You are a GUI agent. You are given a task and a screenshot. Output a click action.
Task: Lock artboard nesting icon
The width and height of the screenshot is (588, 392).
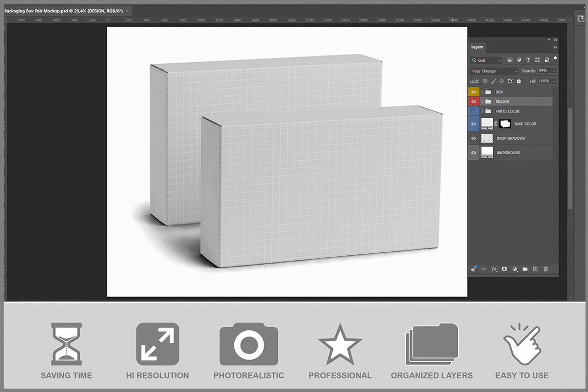tap(510, 81)
